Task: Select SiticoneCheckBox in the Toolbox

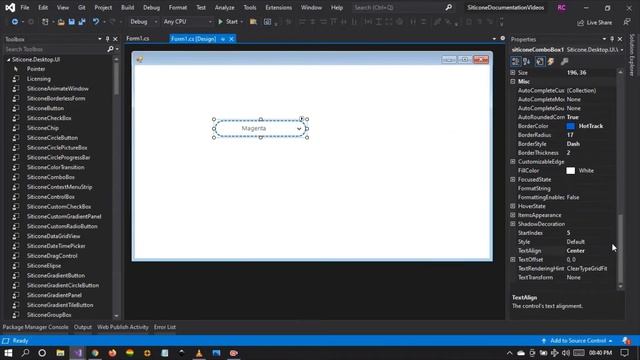Action: point(49,118)
